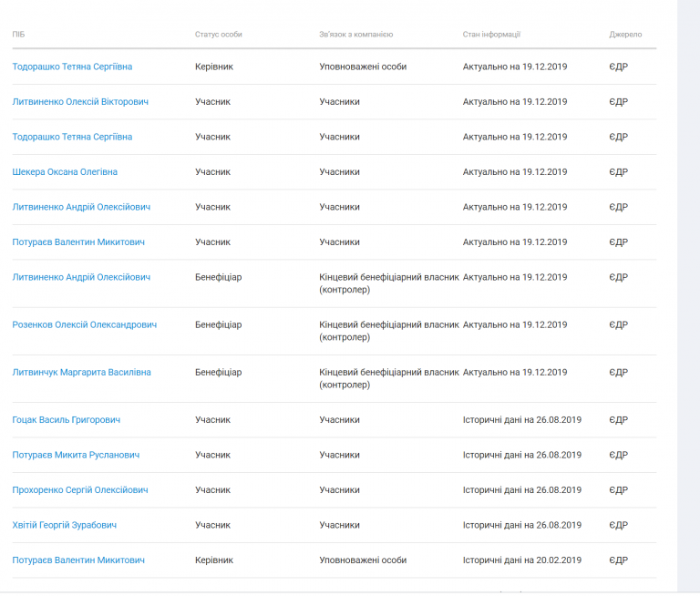The width and height of the screenshot is (700, 596).
Task: Click the Стан інформації column header
Action: point(491,35)
